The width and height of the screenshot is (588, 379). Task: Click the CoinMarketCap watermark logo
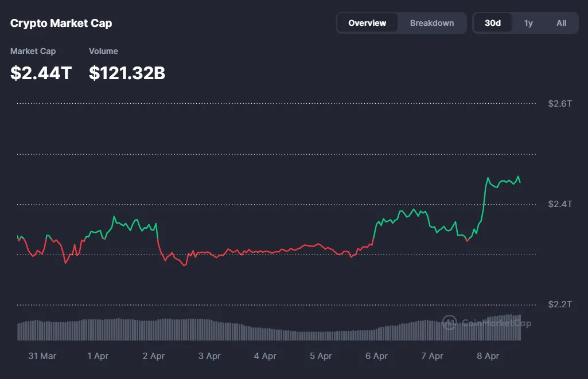tap(449, 323)
